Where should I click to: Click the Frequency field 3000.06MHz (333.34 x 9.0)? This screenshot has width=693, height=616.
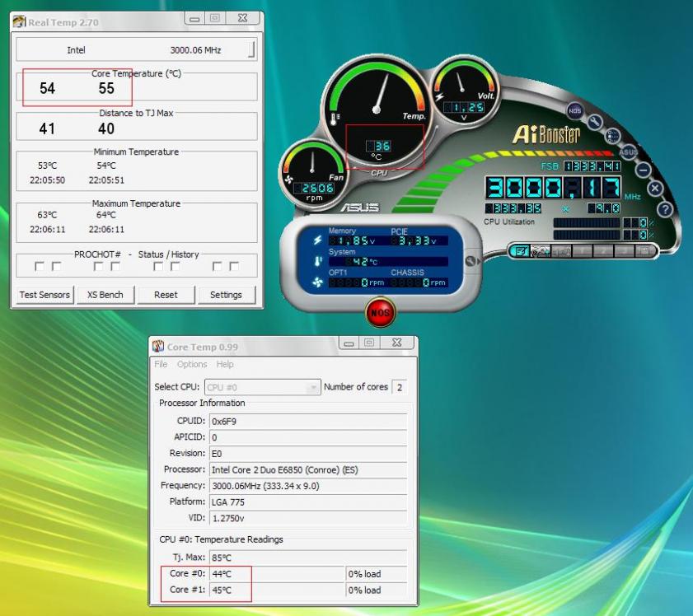click(307, 486)
